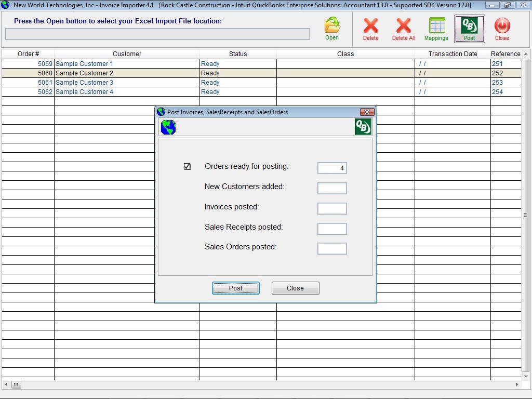Click the QuickBooks Post toolbar icon

tap(470, 29)
